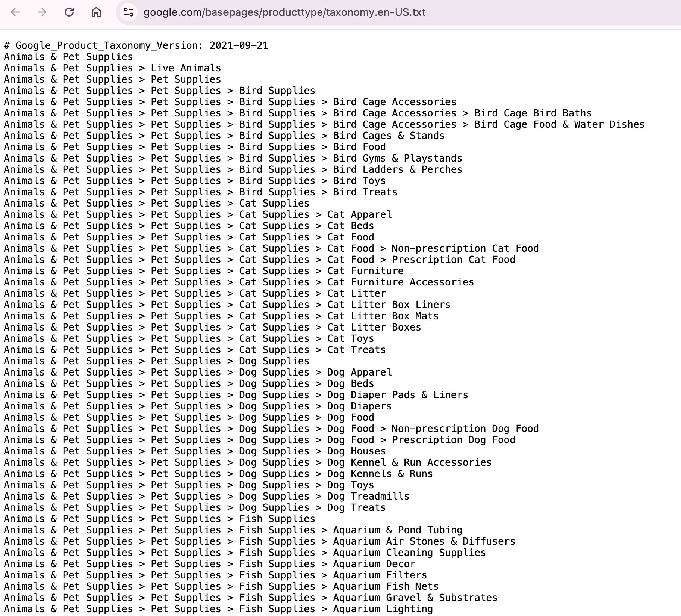Image resolution: width=681 pixels, height=616 pixels.
Task: Select the 'Dog Treadmills' line
Action: pyautogui.click(x=207, y=496)
